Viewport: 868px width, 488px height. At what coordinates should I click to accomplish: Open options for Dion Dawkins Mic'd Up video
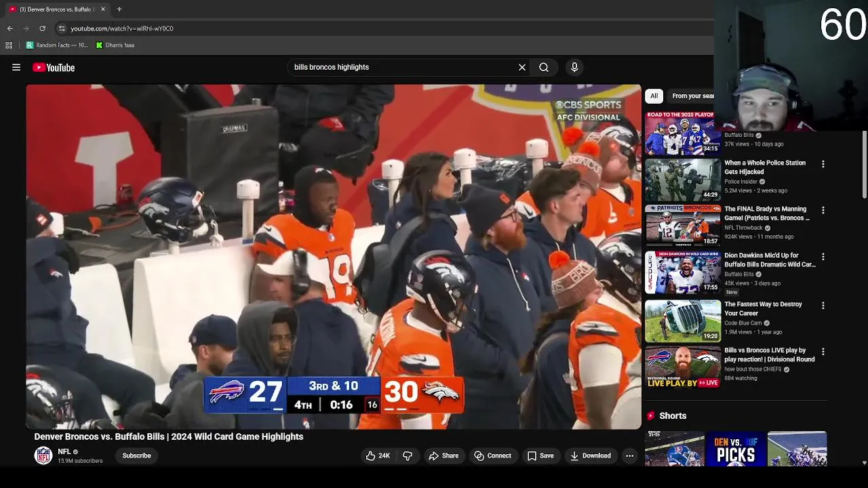click(823, 257)
